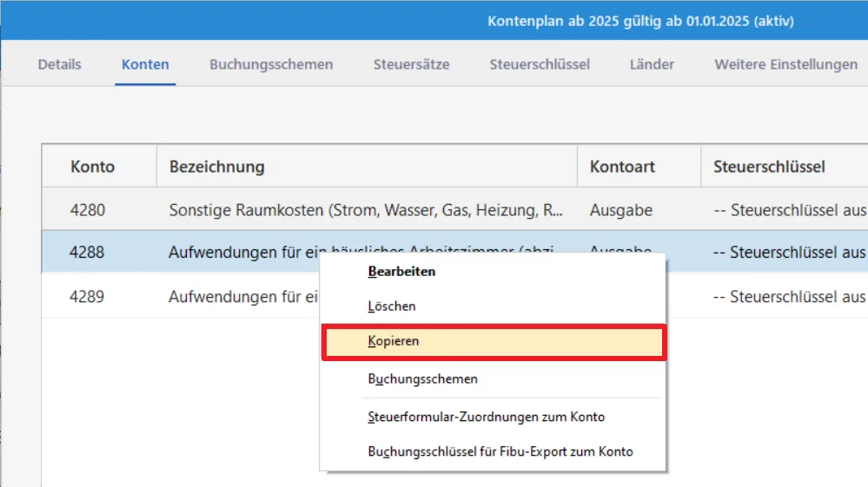Select the Konten tab
Viewport: 868px width, 487px height.
pos(145,64)
